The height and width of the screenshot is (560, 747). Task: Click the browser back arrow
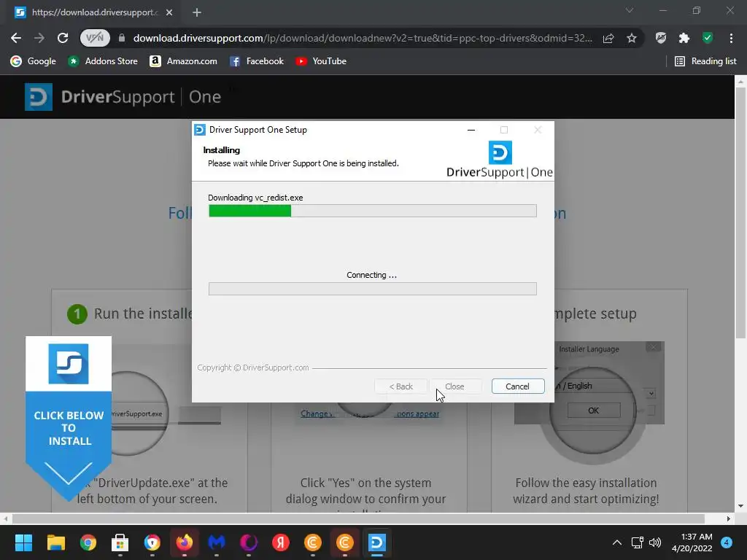[16, 38]
